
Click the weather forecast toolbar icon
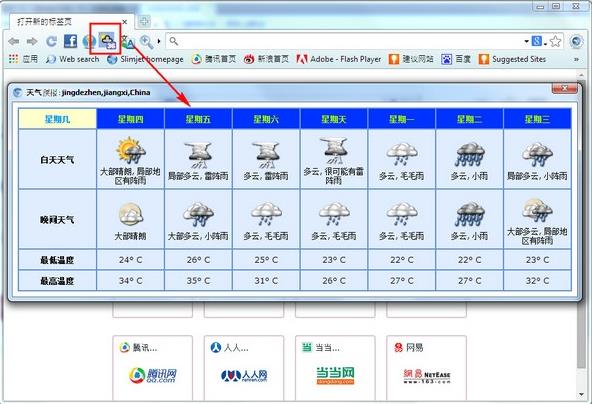point(107,40)
